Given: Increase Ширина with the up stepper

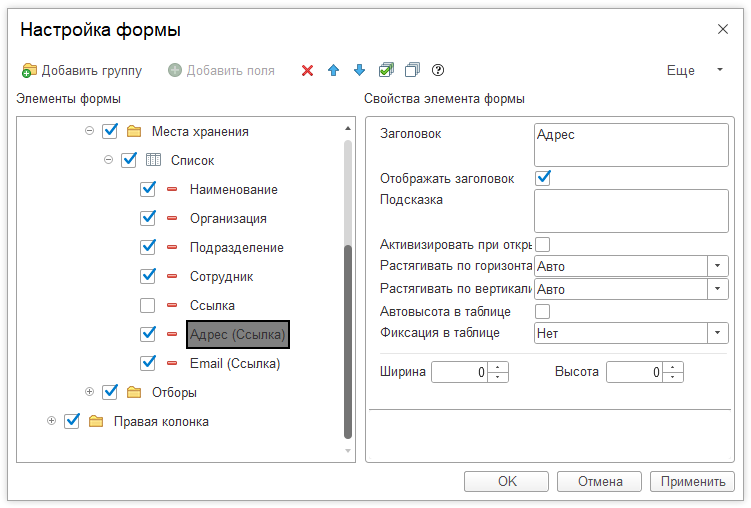Looking at the screenshot, I should [x=500, y=367].
